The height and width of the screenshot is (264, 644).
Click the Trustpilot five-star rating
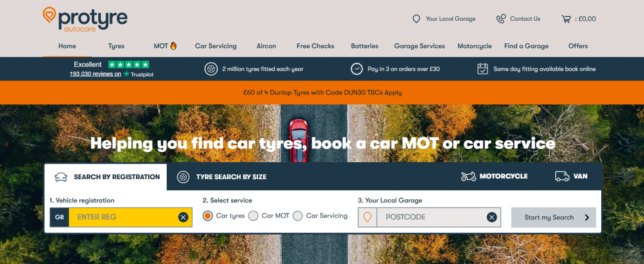(128, 65)
